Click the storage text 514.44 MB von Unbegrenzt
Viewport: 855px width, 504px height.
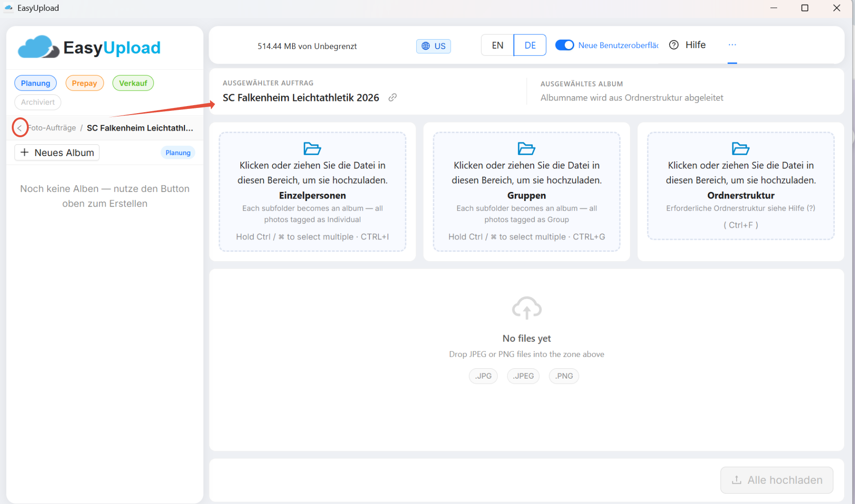[307, 46]
